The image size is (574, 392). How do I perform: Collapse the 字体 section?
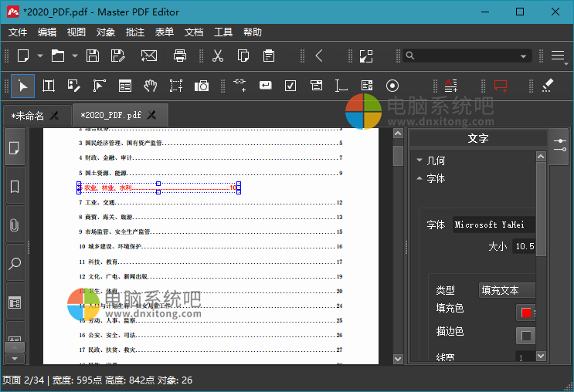tap(419, 178)
